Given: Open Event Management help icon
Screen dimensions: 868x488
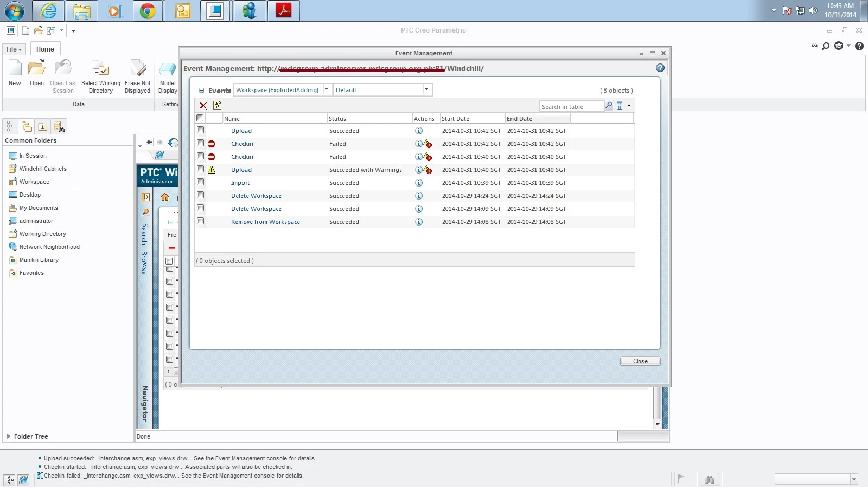Looking at the screenshot, I should click(660, 68).
